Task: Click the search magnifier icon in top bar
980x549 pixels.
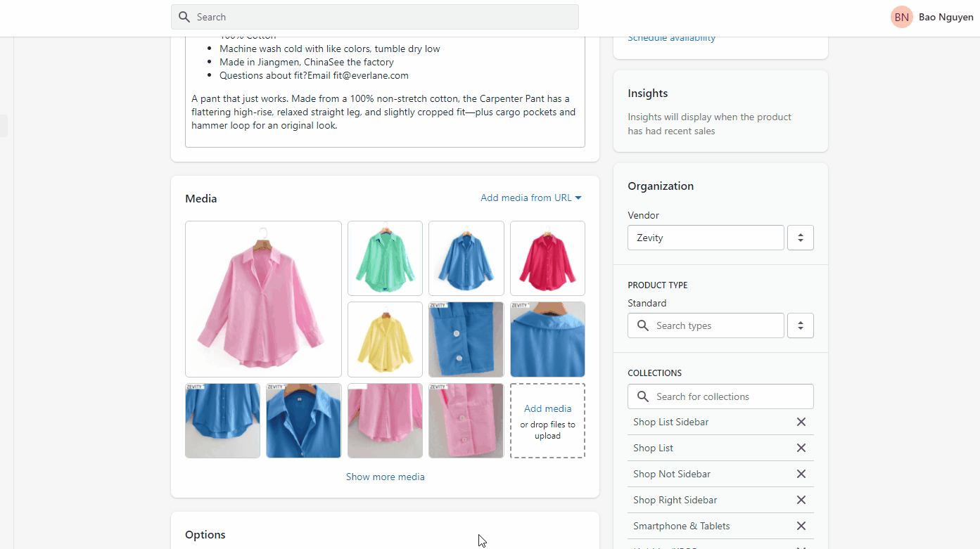Action: click(184, 17)
